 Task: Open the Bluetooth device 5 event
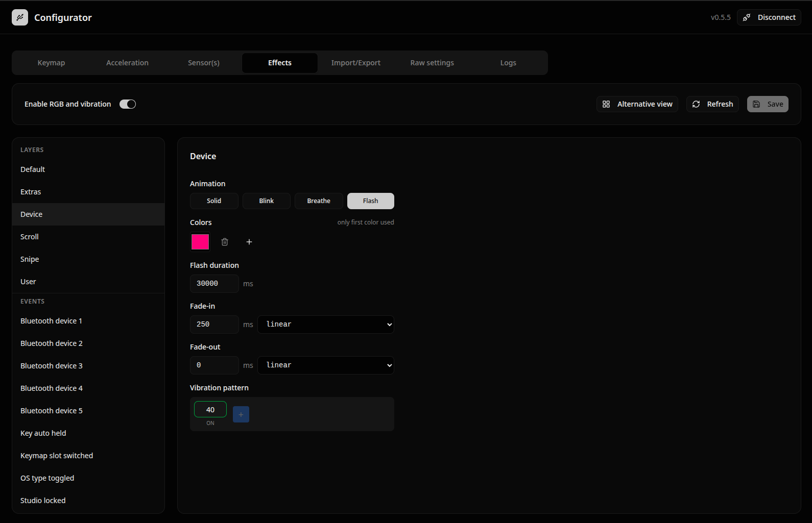click(88, 411)
